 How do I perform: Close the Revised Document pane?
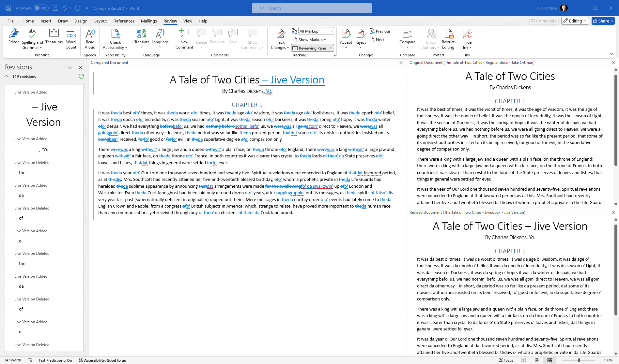point(614,212)
